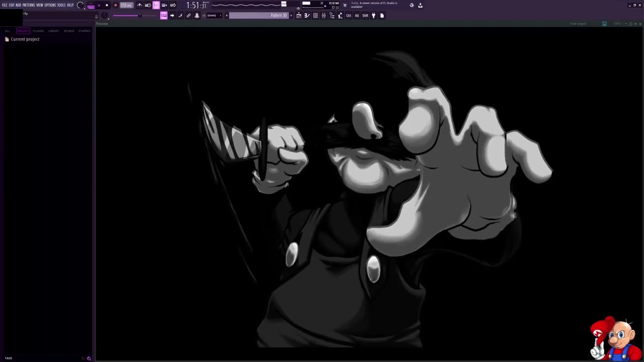Open the OPTIONS menu
This screenshot has width=644, height=362.
(x=50, y=5)
